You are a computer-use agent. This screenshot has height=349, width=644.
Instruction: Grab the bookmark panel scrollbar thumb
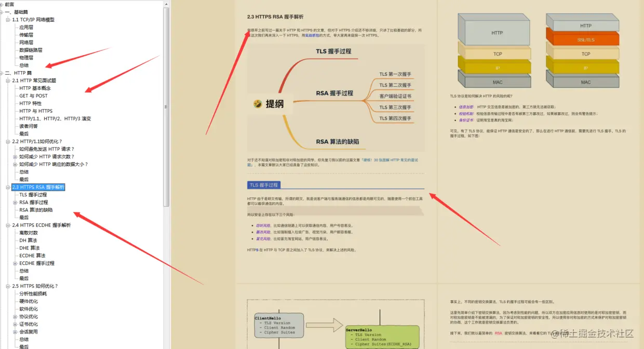pos(166,106)
